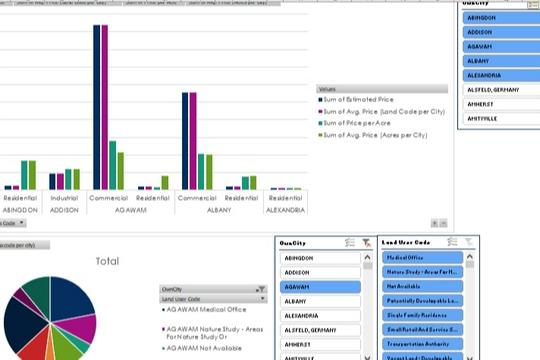This screenshot has width=540, height=360.
Task: Open the OwnCity filter icon in pie chart legend
Action: 261,289
